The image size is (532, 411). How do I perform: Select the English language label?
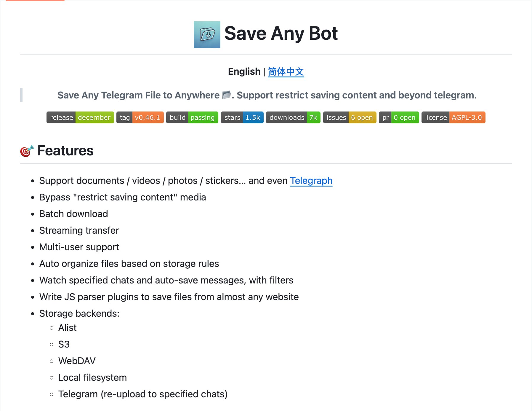[244, 72]
